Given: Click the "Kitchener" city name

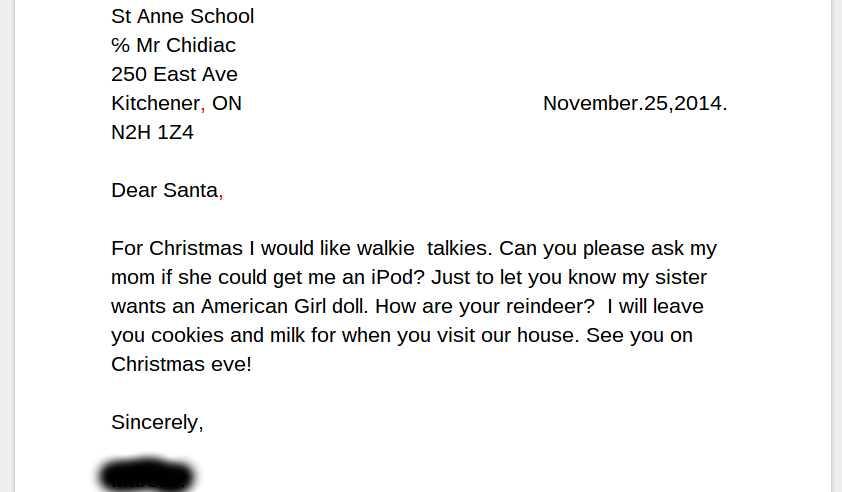Looking at the screenshot, I should 156,104.
